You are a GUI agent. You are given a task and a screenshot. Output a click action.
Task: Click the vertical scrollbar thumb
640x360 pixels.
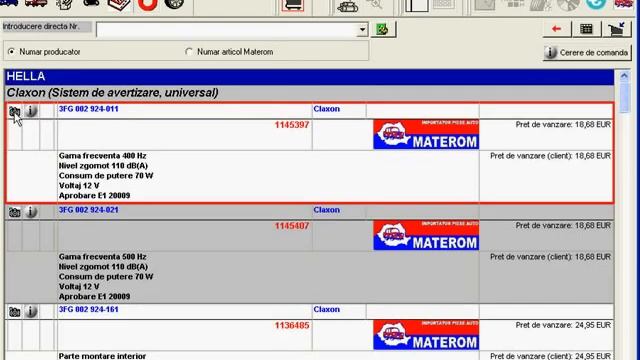[624, 97]
